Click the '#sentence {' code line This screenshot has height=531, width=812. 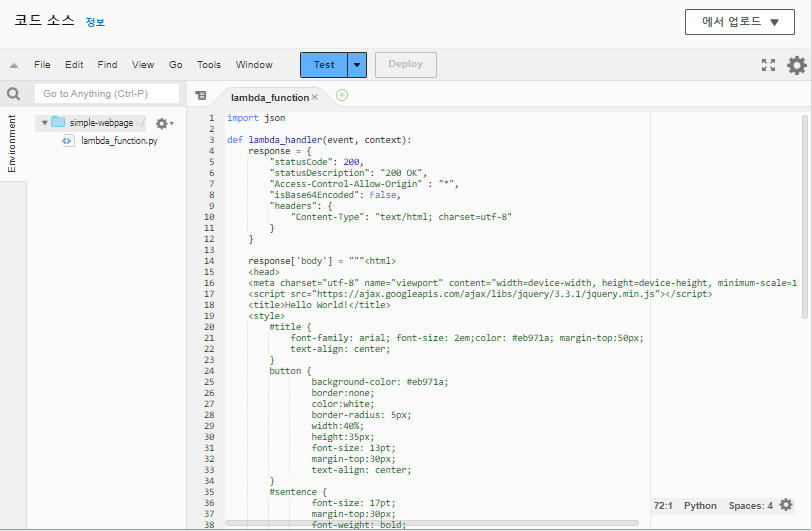click(x=298, y=492)
